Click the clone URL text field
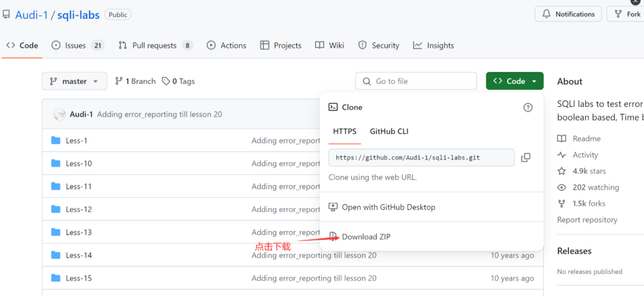 [422, 157]
